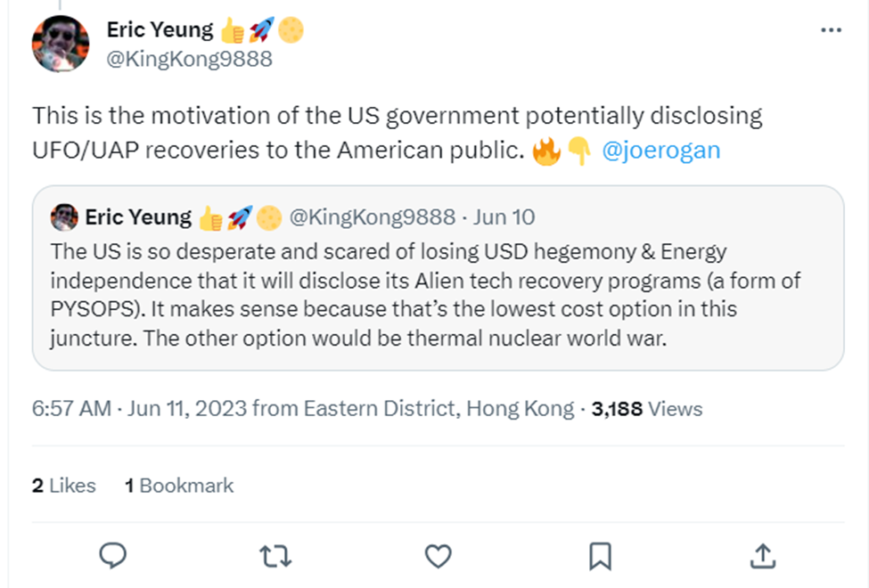This screenshot has height=588, width=869.
Task: Repost this tweet using the retweet icon
Action: 275,556
